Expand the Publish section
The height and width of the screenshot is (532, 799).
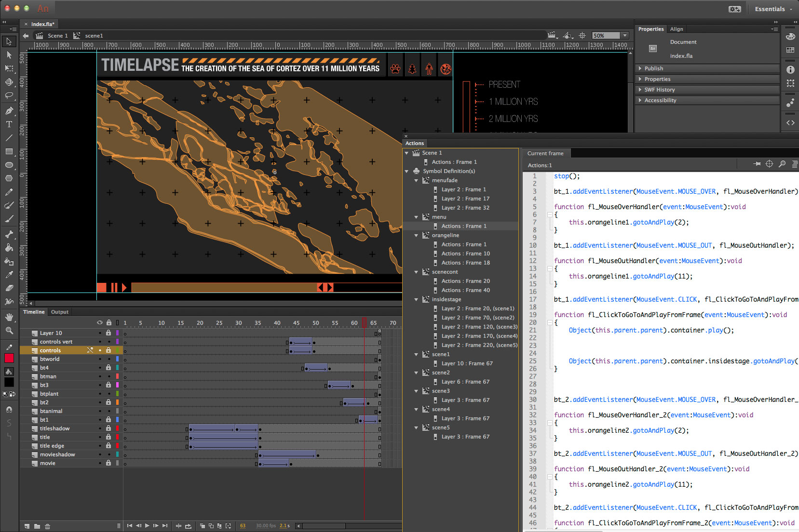pyautogui.click(x=653, y=68)
